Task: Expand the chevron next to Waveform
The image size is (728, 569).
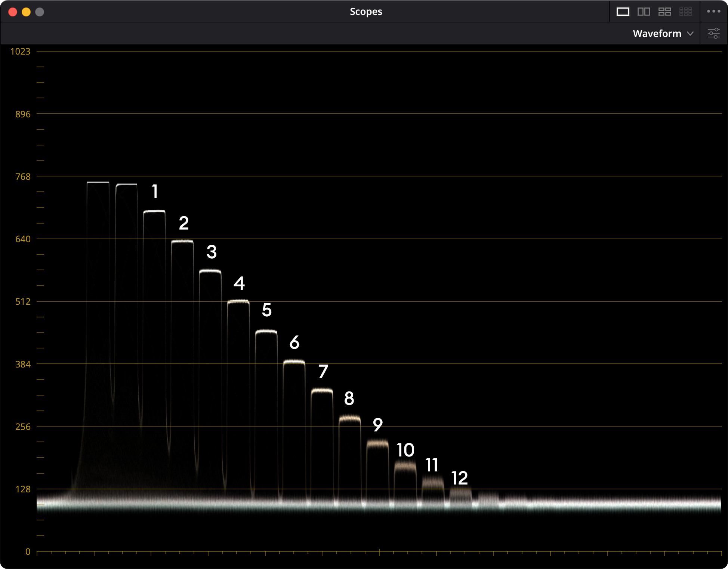Action: pyautogui.click(x=690, y=34)
